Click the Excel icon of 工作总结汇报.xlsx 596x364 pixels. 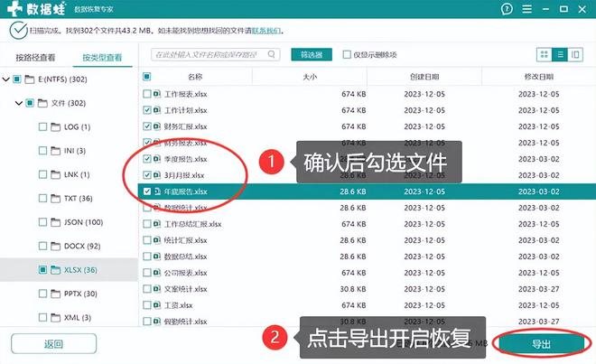pyautogui.click(x=157, y=224)
